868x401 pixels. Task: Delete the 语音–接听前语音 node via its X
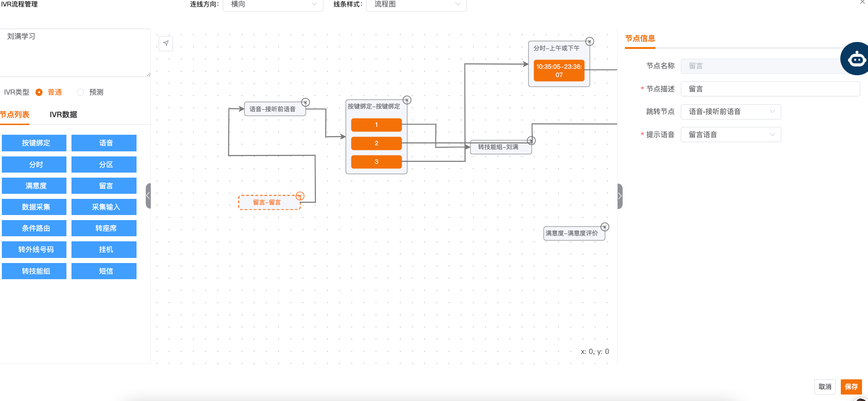(x=305, y=102)
